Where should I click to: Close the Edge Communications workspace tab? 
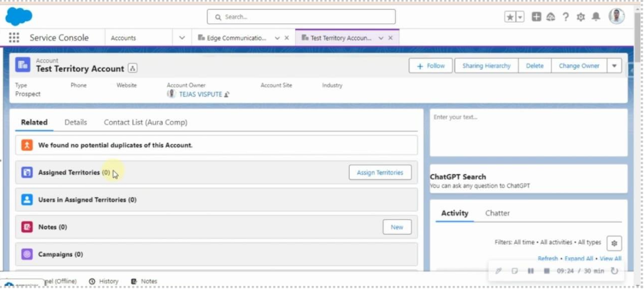pyautogui.click(x=287, y=38)
